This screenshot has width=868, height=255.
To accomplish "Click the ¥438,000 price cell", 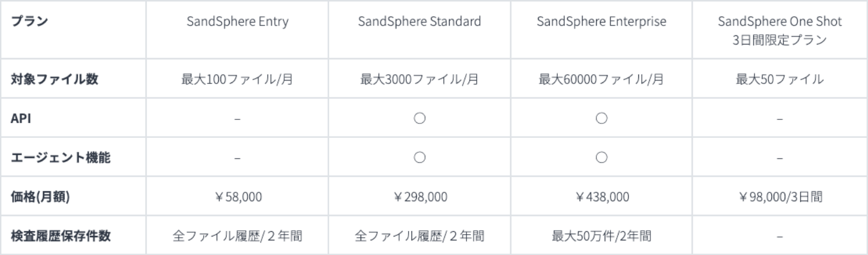I will pyautogui.click(x=601, y=197).
